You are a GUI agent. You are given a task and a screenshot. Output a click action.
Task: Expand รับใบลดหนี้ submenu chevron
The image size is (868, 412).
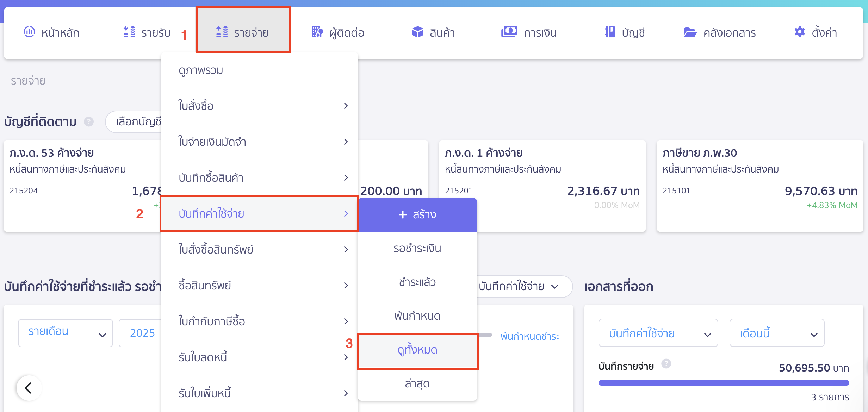(346, 357)
